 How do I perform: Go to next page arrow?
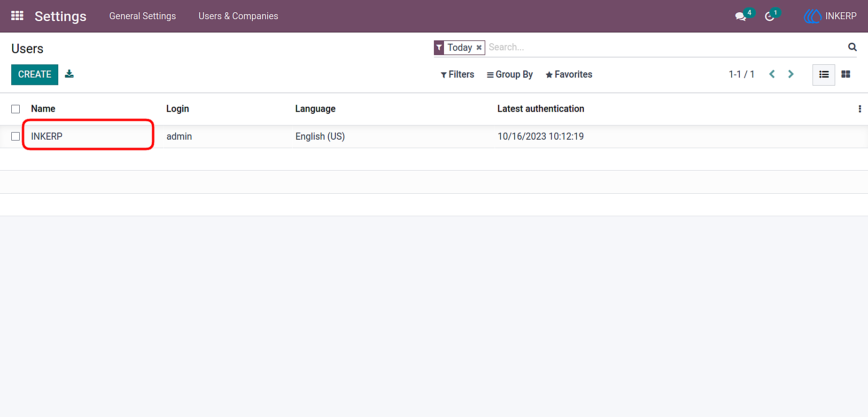pyautogui.click(x=791, y=74)
